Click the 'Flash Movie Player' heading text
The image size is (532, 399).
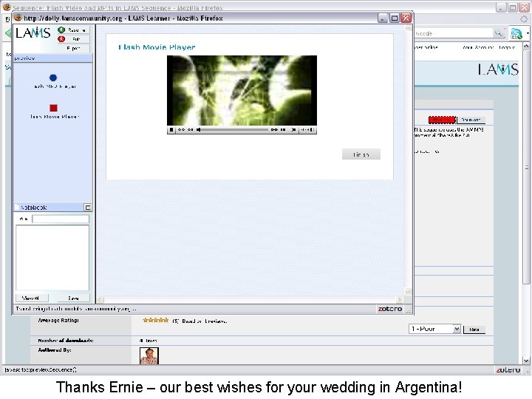157,47
